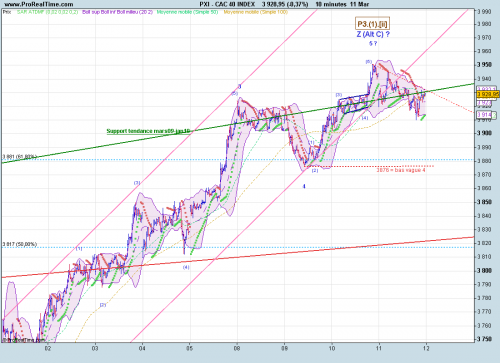Image resolution: width=500 pixels, height=363 pixels.
Task: Click the 'Moyenne mobile (Simple 50)' legend
Action: coord(187,12)
